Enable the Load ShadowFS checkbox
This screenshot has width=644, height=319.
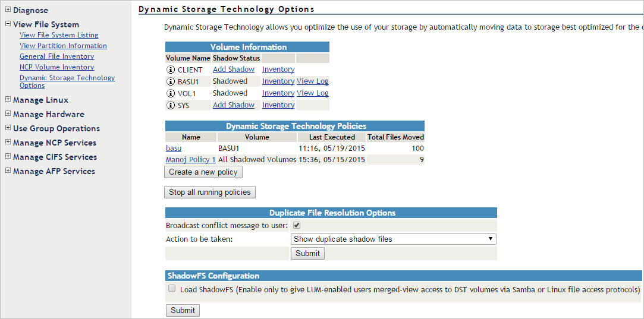[172, 289]
